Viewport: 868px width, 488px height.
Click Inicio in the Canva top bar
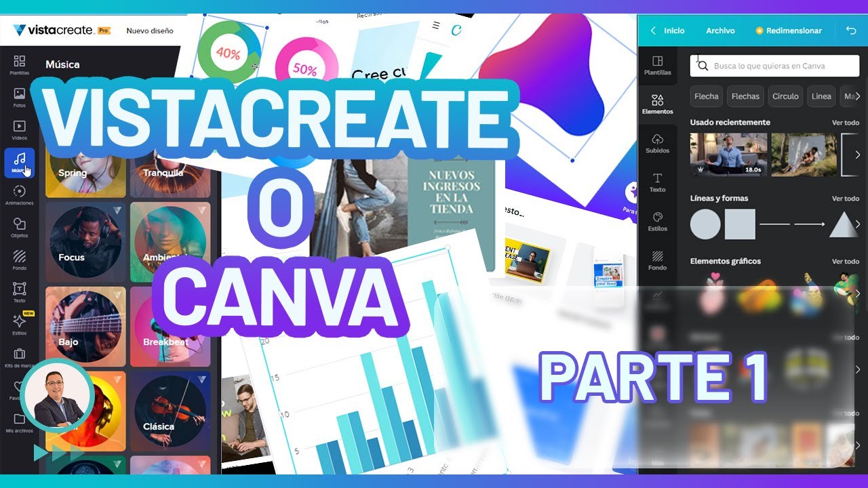(674, 30)
